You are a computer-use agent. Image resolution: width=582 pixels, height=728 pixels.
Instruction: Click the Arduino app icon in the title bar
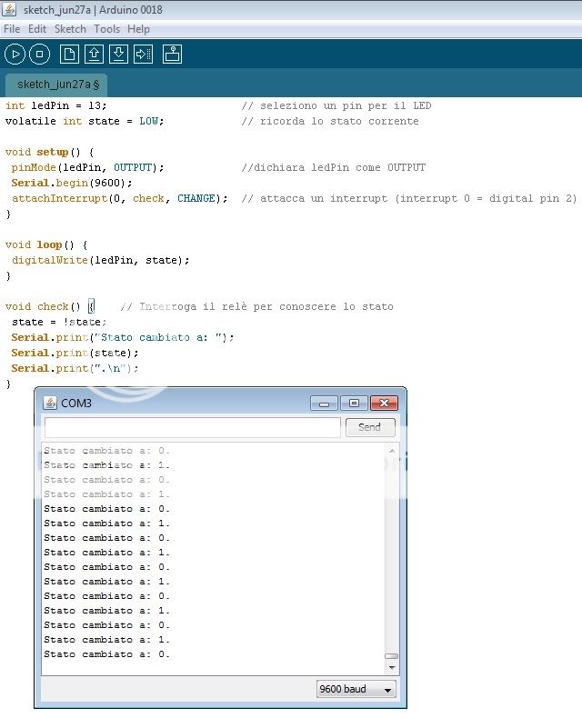pyautogui.click(x=9, y=9)
